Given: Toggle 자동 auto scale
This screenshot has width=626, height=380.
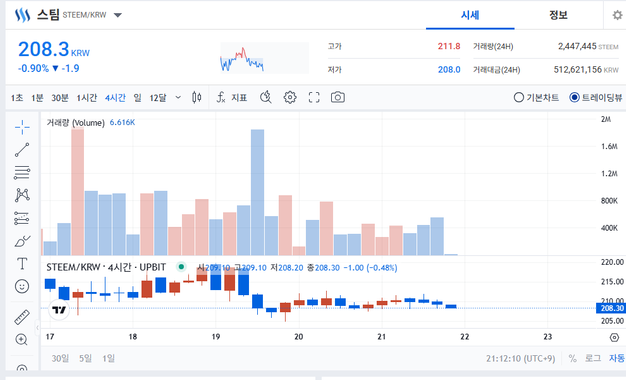Looking at the screenshot, I should pos(616,358).
